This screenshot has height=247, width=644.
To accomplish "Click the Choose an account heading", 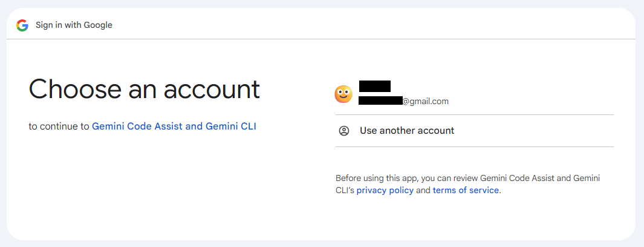I will (144, 89).
